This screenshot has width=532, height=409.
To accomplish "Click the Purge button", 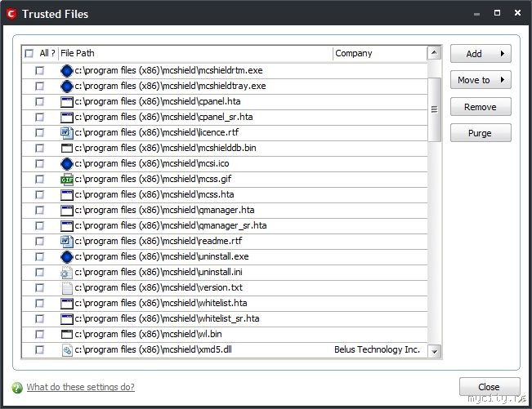I will click(x=481, y=133).
